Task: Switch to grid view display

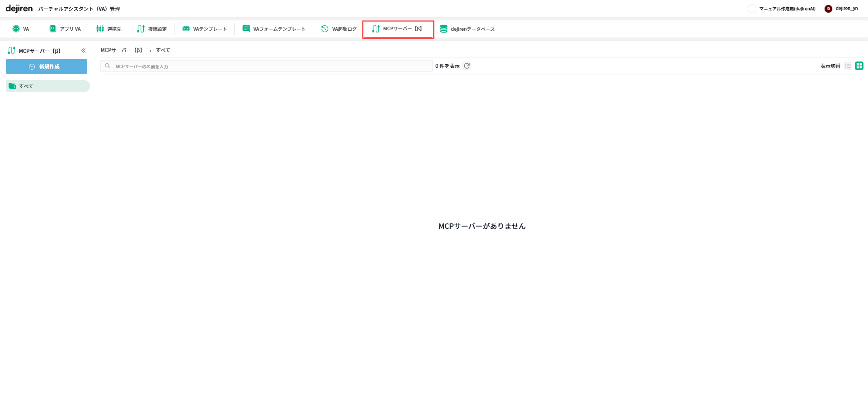Action: tap(859, 66)
